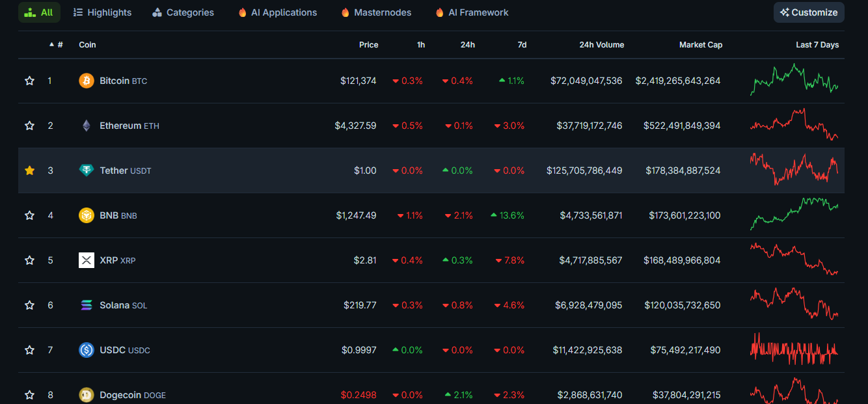Open USDC's 7-day sparkline chart

[794, 349]
